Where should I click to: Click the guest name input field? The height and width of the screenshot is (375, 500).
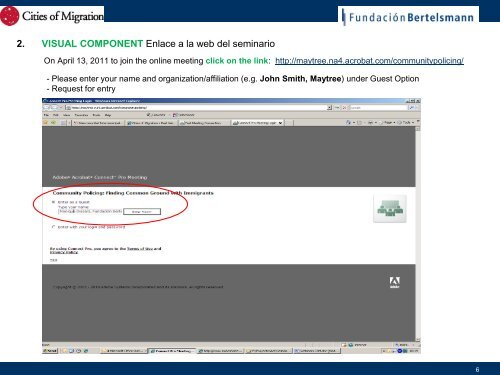coord(90,211)
